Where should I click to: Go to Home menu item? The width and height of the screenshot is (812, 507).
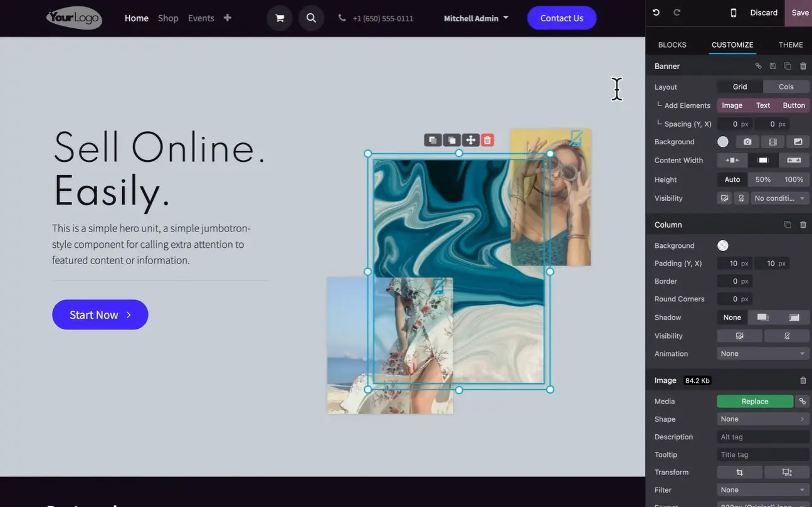pos(137,18)
